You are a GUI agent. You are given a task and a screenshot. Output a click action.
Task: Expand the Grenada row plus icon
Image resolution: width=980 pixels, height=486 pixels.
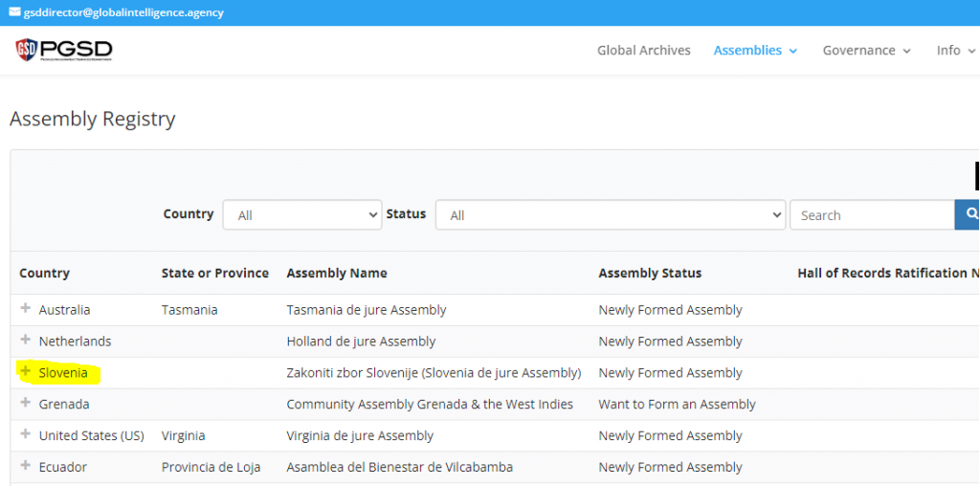(x=26, y=404)
